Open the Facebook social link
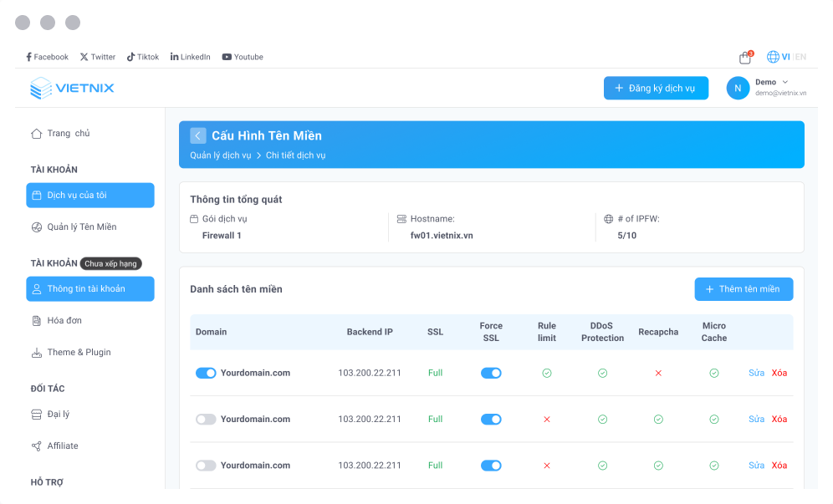This screenshot has height=504, width=833. 47,57
